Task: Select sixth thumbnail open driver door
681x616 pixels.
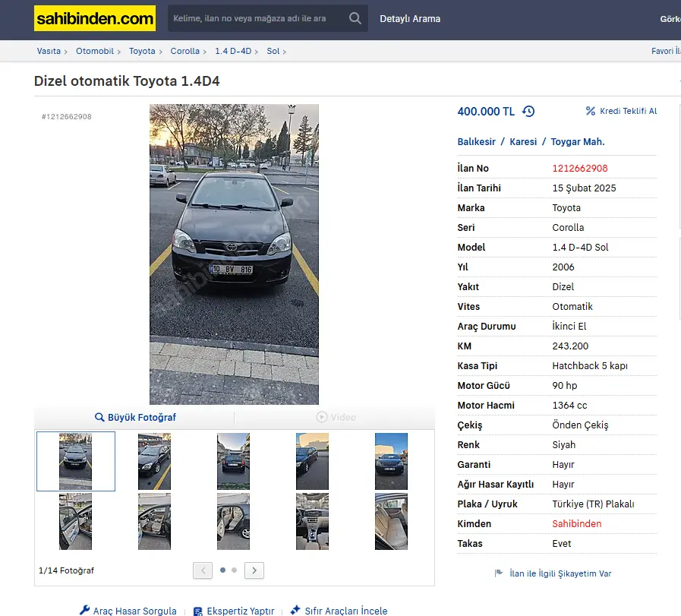Action: 76,521
